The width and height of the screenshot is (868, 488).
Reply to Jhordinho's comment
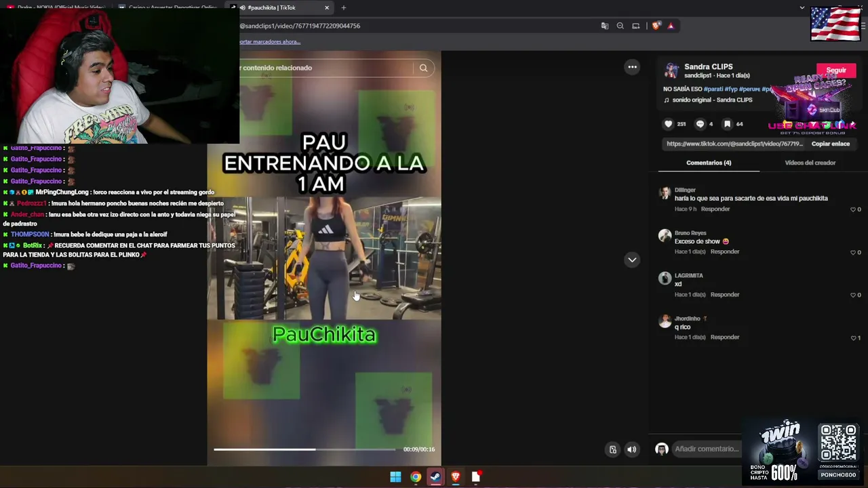pyautogui.click(x=725, y=337)
